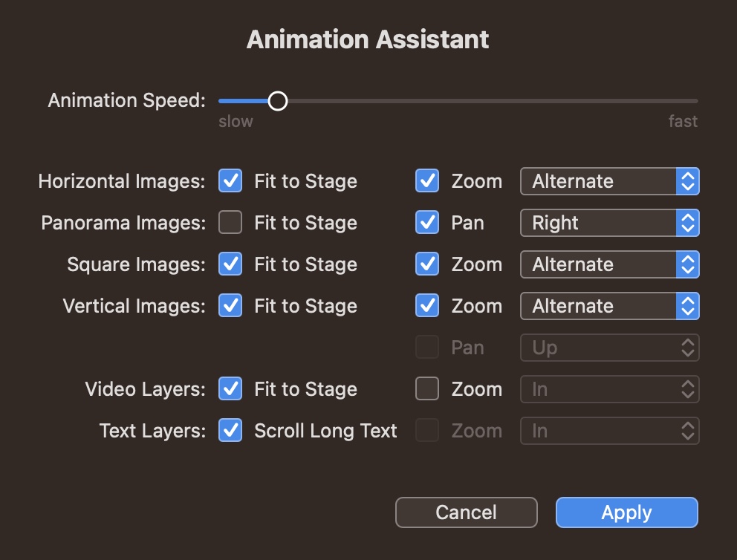Open Panorama Images pan direction dropdown

coord(609,223)
